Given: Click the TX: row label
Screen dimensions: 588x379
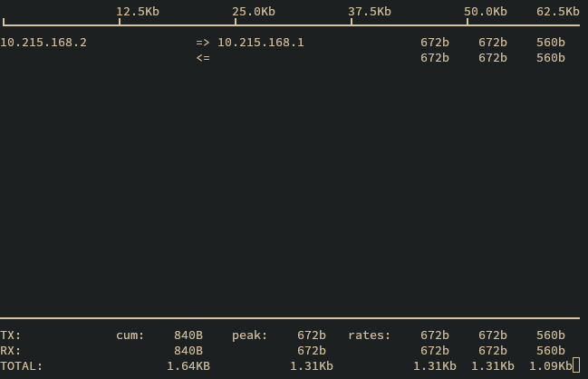Looking at the screenshot, I should click(x=11, y=335).
